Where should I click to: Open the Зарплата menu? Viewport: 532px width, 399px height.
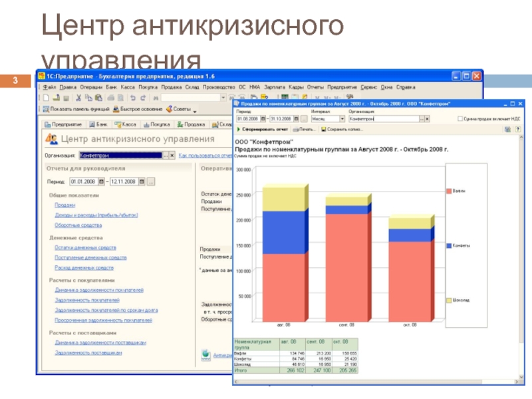[x=275, y=87]
